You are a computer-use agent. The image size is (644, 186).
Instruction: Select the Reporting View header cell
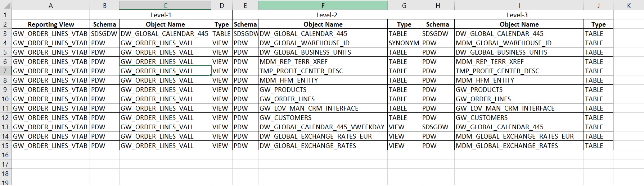(51, 24)
